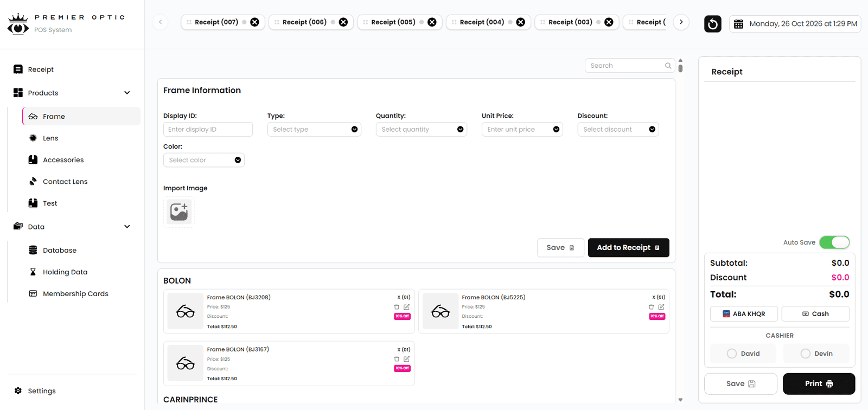The height and width of the screenshot is (410, 868).
Task: Open the Unit Price dropdown
Action: pyautogui.click(x=522, y=130)
